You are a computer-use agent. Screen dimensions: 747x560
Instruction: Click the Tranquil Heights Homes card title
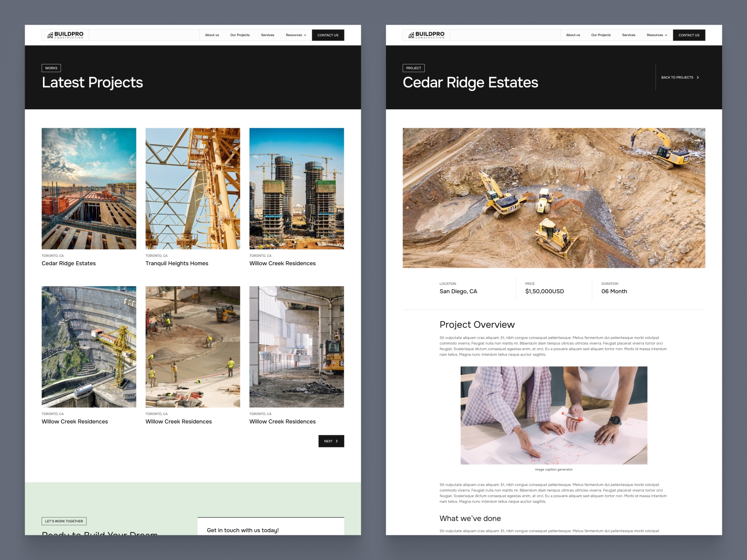pos(177,263)
